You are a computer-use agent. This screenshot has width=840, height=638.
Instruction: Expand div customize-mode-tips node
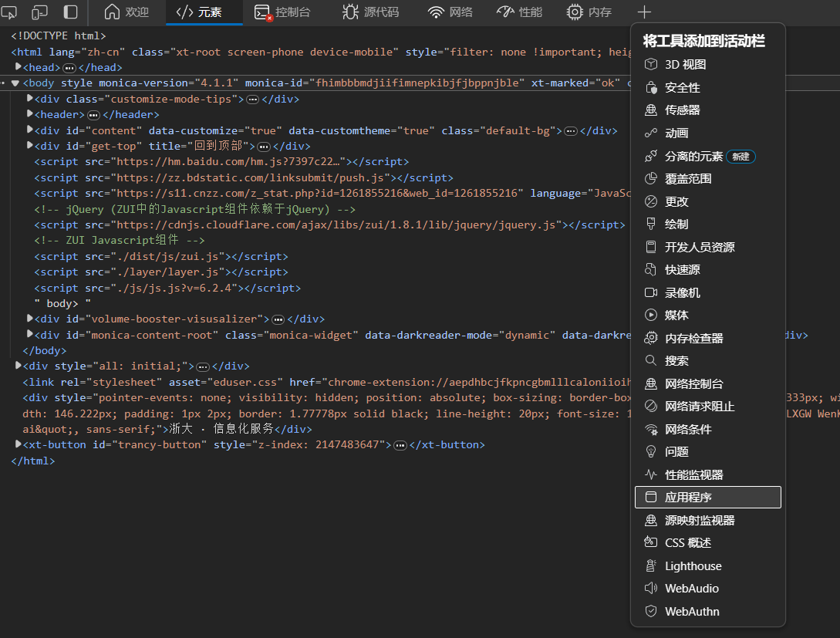coord(30,98)
